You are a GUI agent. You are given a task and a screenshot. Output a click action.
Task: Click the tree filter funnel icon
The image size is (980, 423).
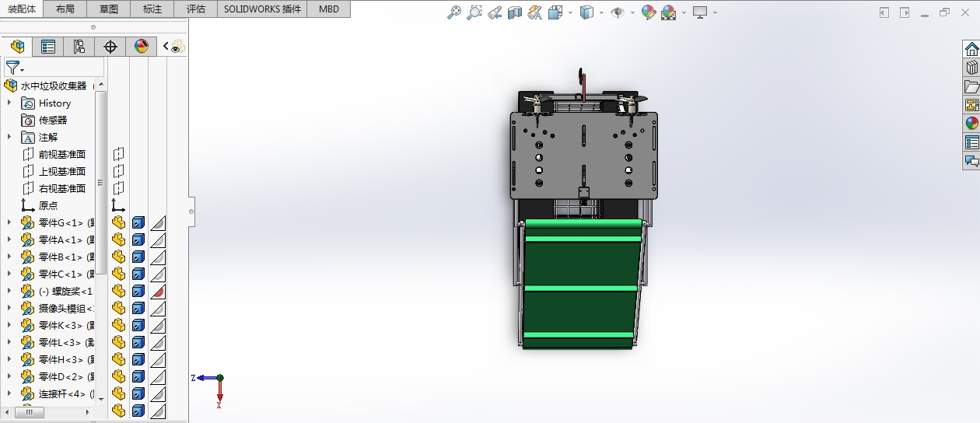pos(13,68)
